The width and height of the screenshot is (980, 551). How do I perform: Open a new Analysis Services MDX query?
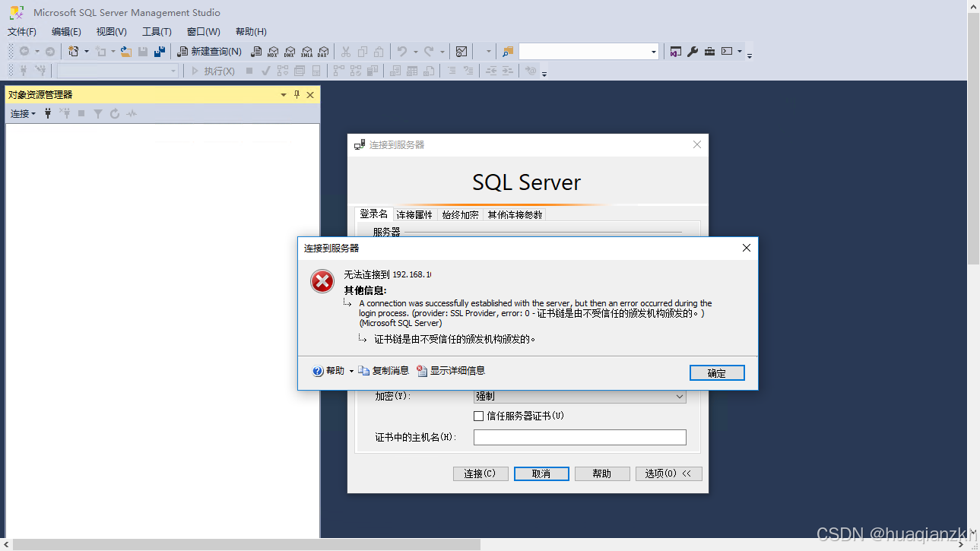pos(272,52)
